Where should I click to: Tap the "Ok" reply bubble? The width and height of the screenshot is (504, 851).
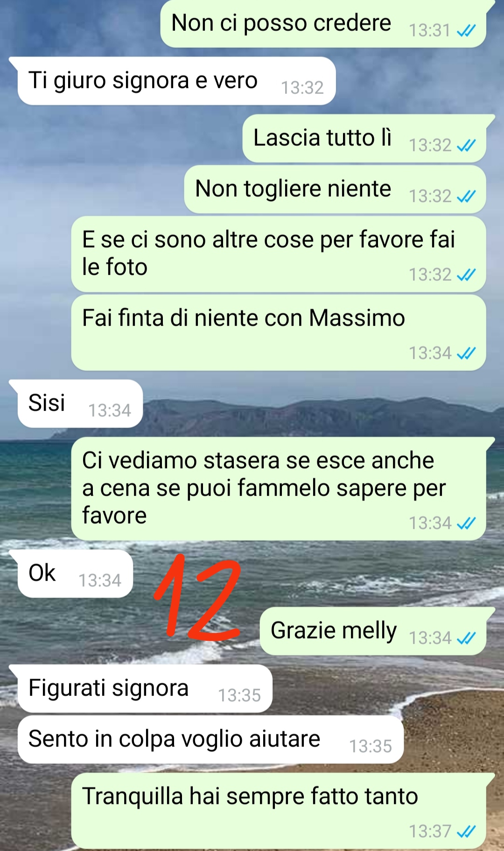point(75,574)
